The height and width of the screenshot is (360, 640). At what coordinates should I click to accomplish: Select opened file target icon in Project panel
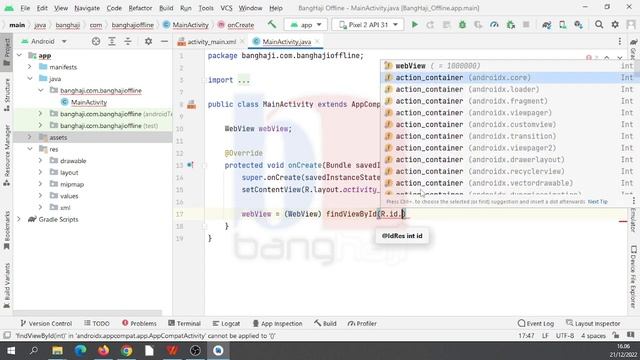click(x=96, y=41)
